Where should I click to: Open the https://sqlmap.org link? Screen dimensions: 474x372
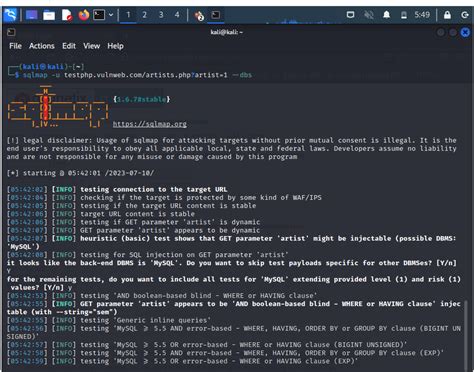150,124
